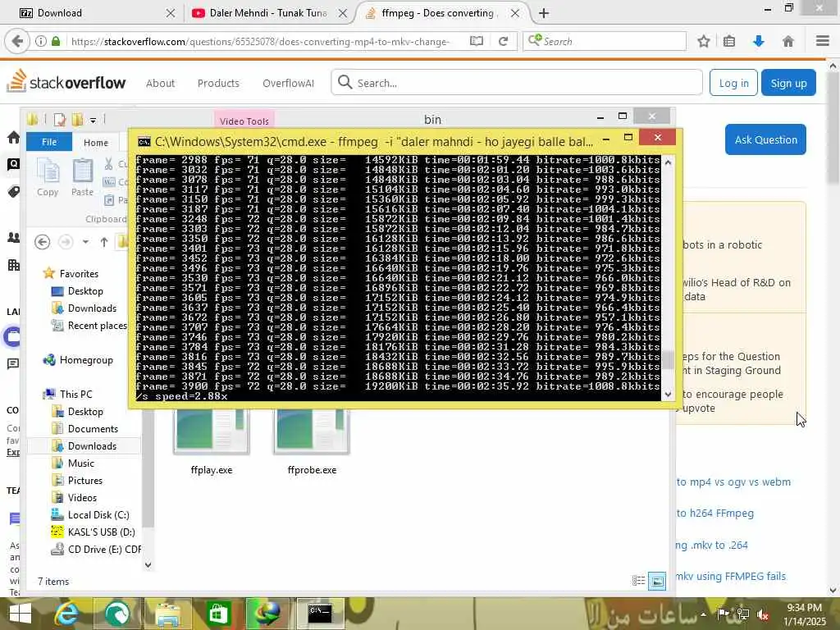Click the browser Search box
The width and height of the screenshot is (840, 630).
(x=605, y=41)
